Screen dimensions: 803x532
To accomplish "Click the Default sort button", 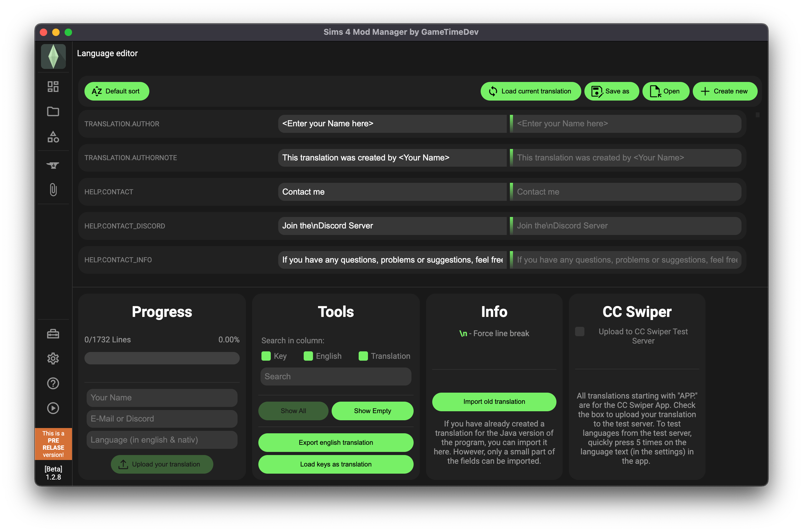I will (117, 91).
